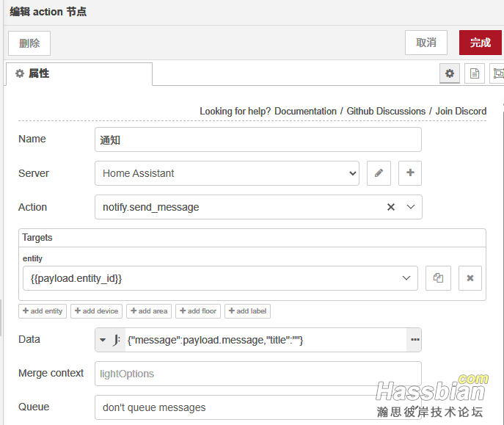The height and width of the screenshot is (425, 504).
Task: Add new server with plus icon
Action: coord(410,173)
